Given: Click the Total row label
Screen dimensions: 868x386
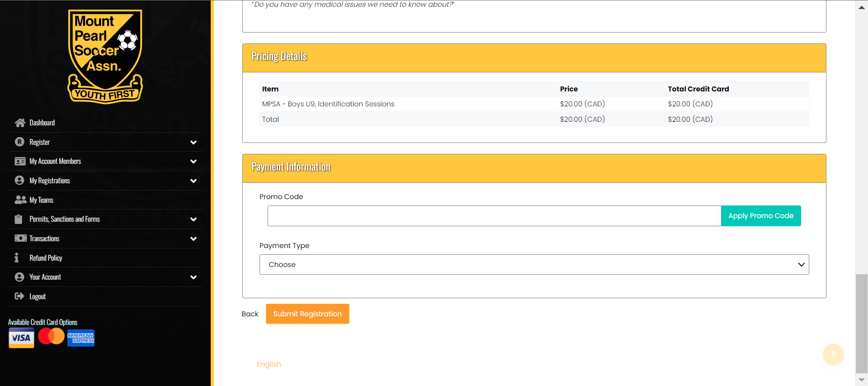Looking at the screenshot, I should (270, 119).
